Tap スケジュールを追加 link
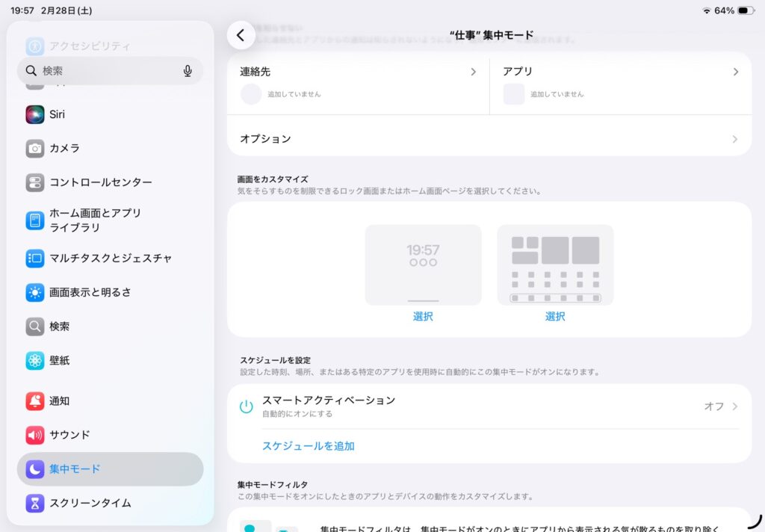765x532 pixels. point(308,446)
